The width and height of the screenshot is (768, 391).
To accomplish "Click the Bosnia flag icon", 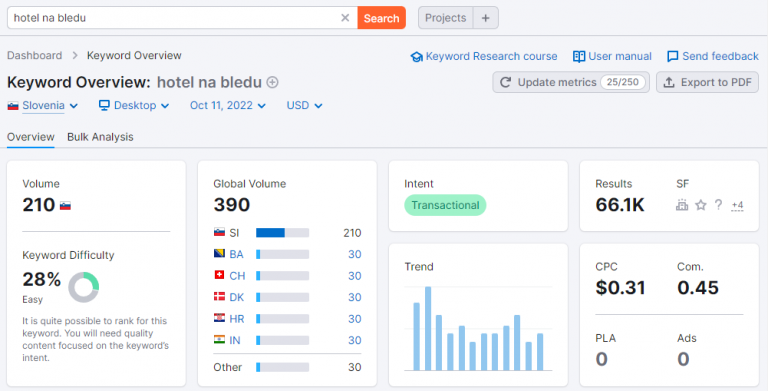I will 219,253.
